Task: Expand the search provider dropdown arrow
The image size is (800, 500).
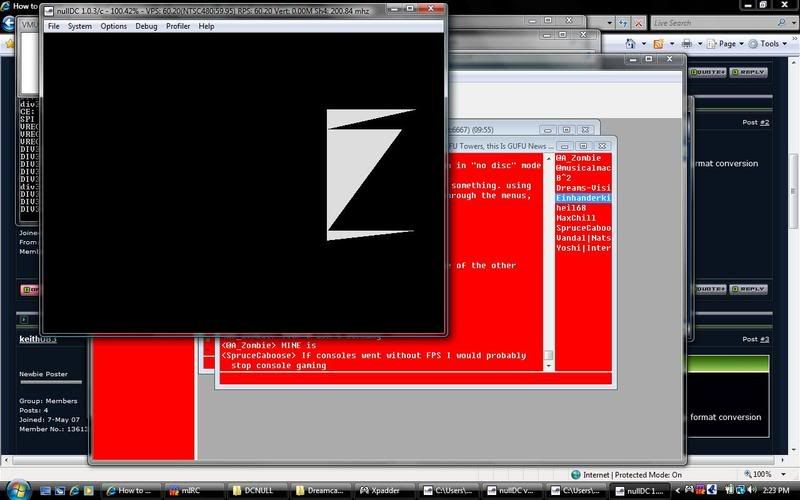Action: 793,23
